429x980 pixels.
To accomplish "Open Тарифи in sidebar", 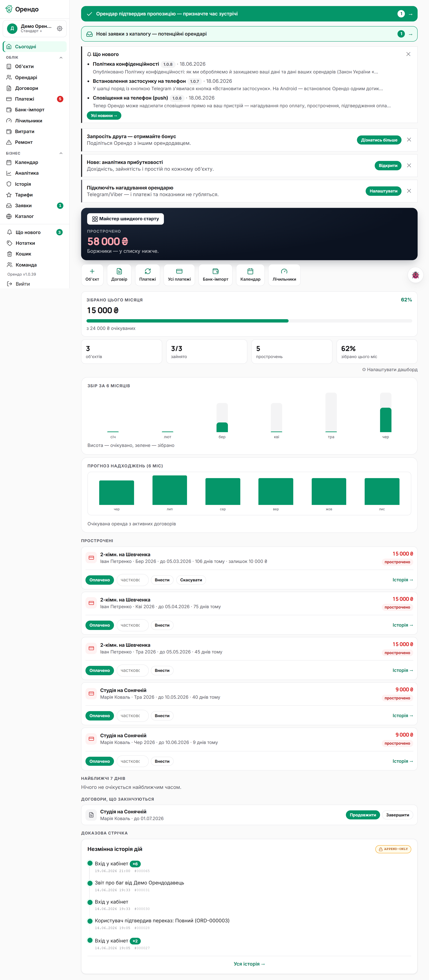I will click(x=35, y=195).
